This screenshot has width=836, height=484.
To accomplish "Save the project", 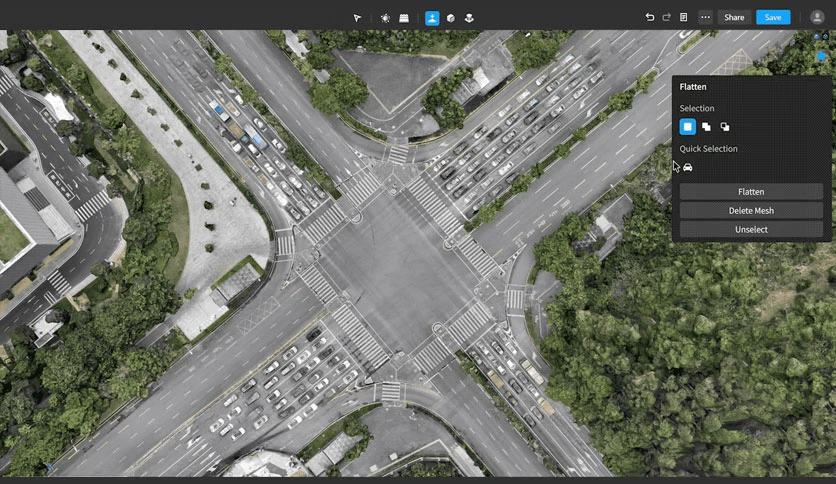I will pyautogui.click(x=773, y=17).
